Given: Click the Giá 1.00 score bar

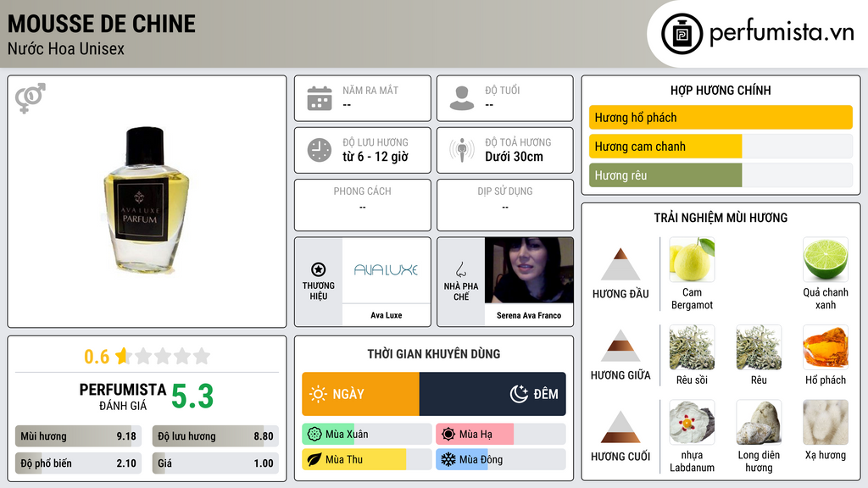Looking at the screenshot, I should (x=215, y=463).
